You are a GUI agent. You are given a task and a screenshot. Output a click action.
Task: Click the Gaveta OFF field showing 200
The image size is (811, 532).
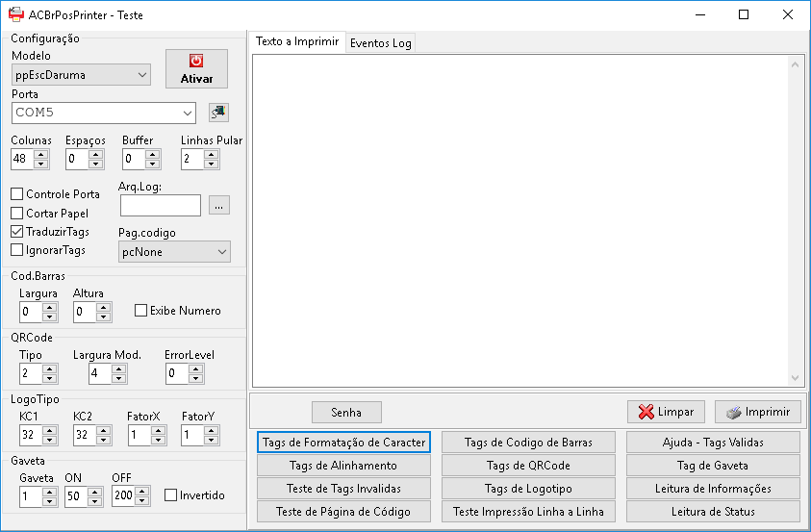pyautogui.click(x=123, y=495)
